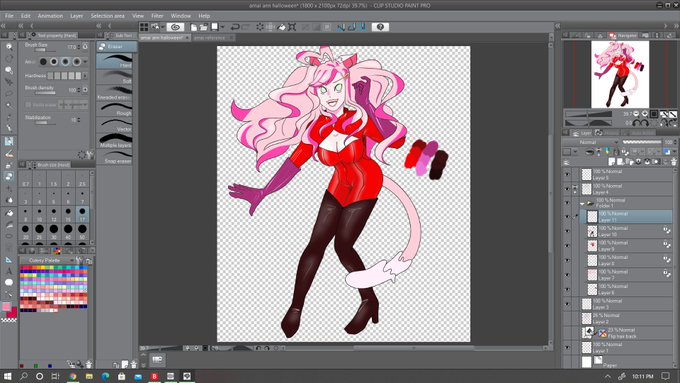The image size is (680, 383).
Task: Select the Flip hair back layer
Action: pos(627,333)
